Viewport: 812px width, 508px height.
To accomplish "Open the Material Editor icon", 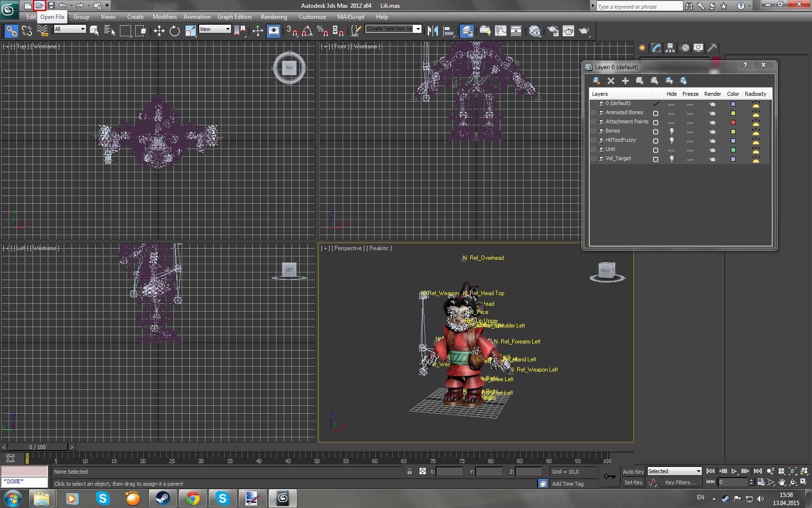I will point(535,31).
